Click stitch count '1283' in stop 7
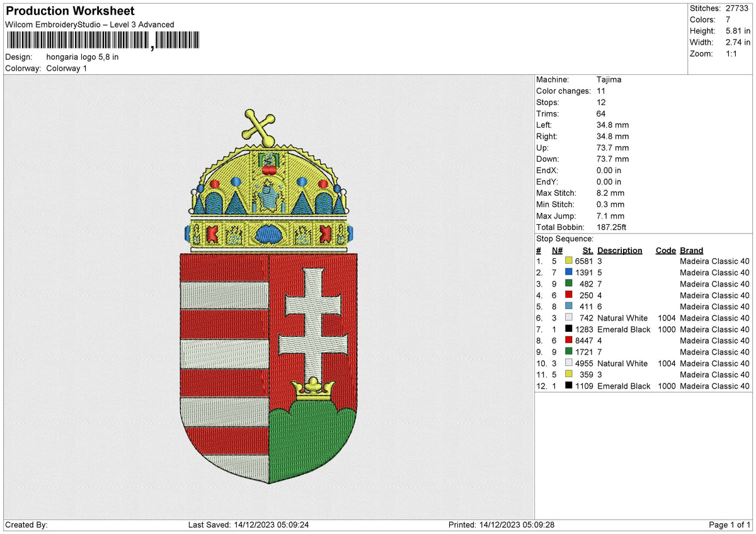The image size is (756, 534). (x=585, y=329)
